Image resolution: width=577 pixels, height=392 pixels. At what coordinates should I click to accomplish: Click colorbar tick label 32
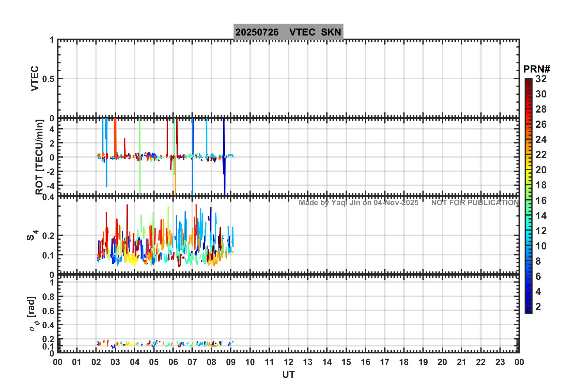click(541, 79)
